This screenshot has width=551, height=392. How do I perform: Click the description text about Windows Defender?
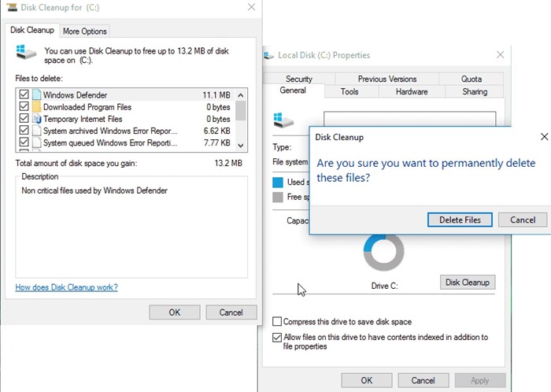[94, 190]
